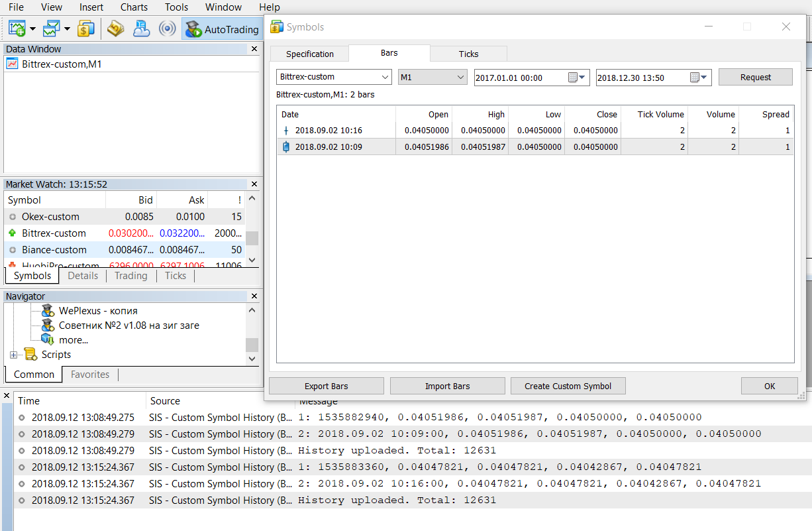Expand the start date dropdown arrow
The image size is (812, 531).
584,78
